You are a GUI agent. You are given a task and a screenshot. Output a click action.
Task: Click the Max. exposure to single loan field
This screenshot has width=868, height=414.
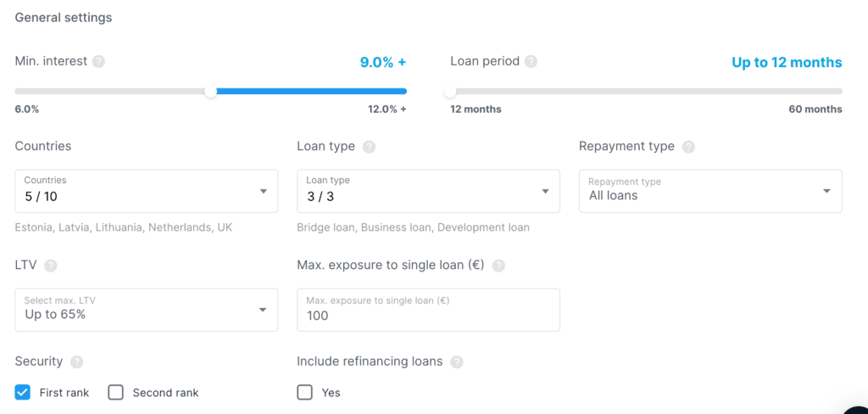(x=428, y=315)
